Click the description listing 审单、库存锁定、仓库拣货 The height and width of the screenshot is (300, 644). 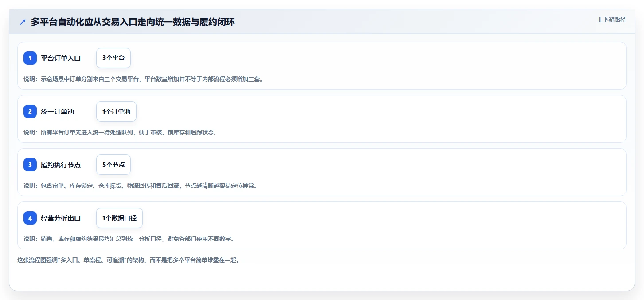pos(140,186)
